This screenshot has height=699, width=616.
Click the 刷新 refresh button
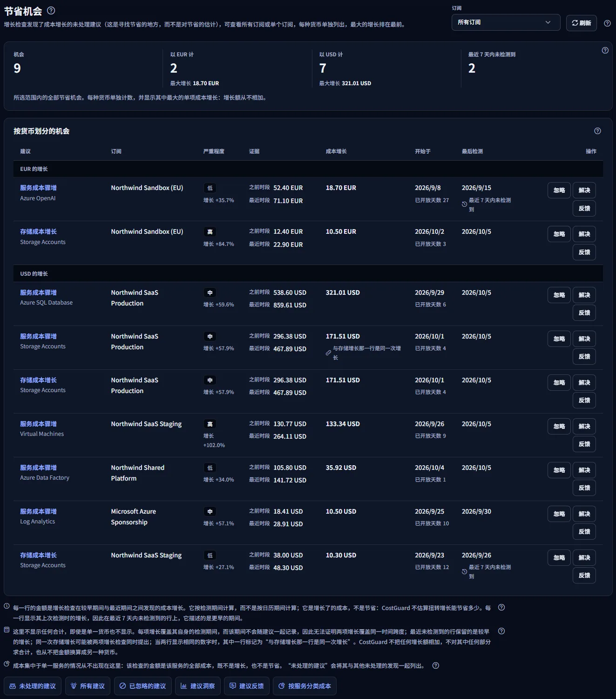click(582, 23)
